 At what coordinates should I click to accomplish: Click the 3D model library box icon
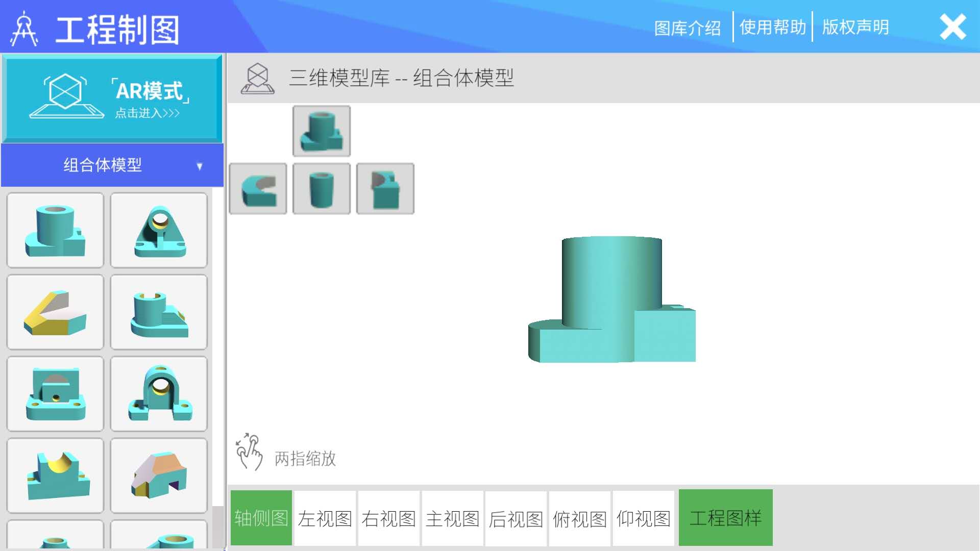[258, 79]
